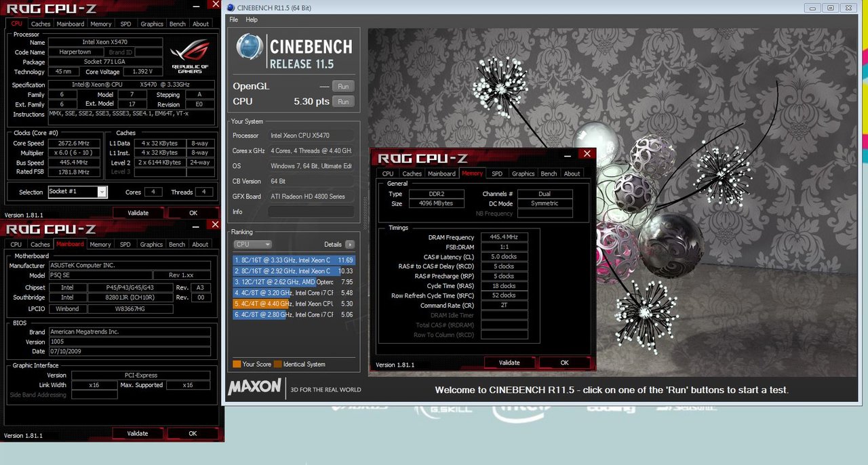Select Bench tab in Motherboard CPU-Z window

[177, 244]
